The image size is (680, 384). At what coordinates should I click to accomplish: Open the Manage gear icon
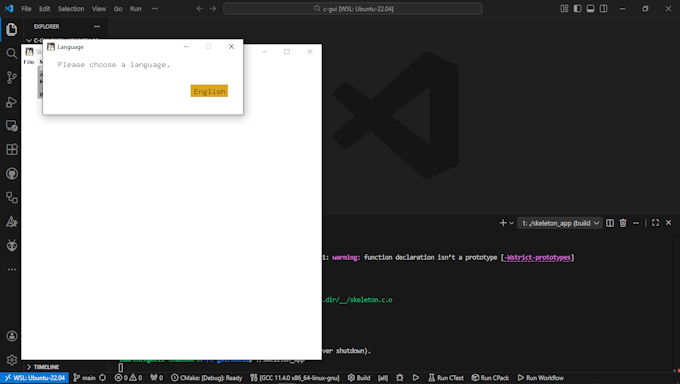pos(12,360)
